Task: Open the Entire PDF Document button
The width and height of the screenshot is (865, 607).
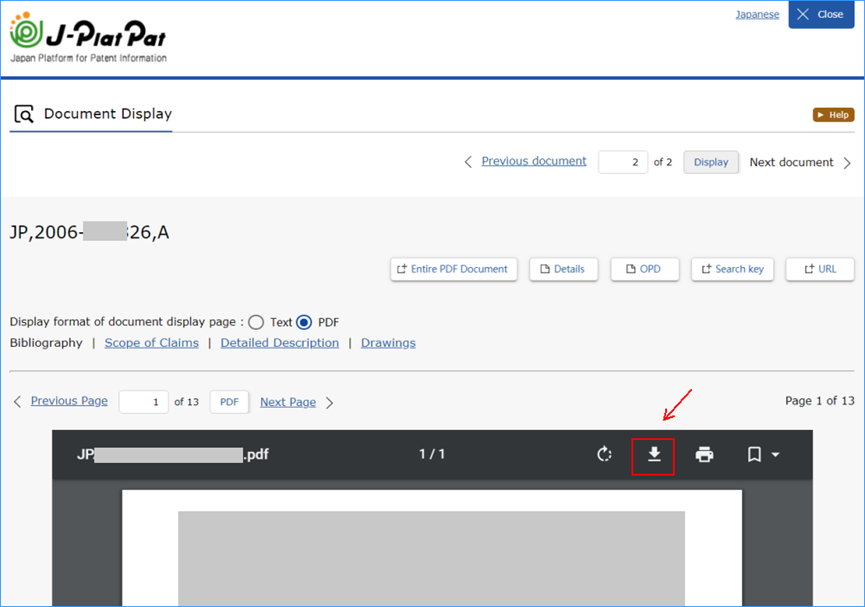Action: click(x=454, y=269)
